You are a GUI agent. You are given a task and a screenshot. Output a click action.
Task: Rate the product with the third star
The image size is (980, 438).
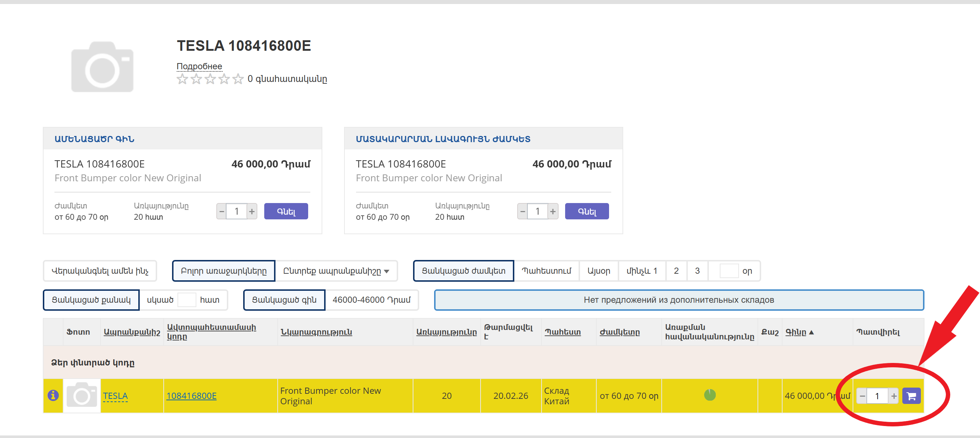click(211, 79)
